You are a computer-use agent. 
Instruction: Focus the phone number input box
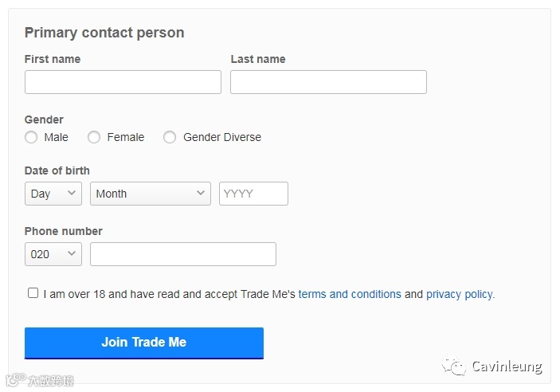(x=182, y=254)
